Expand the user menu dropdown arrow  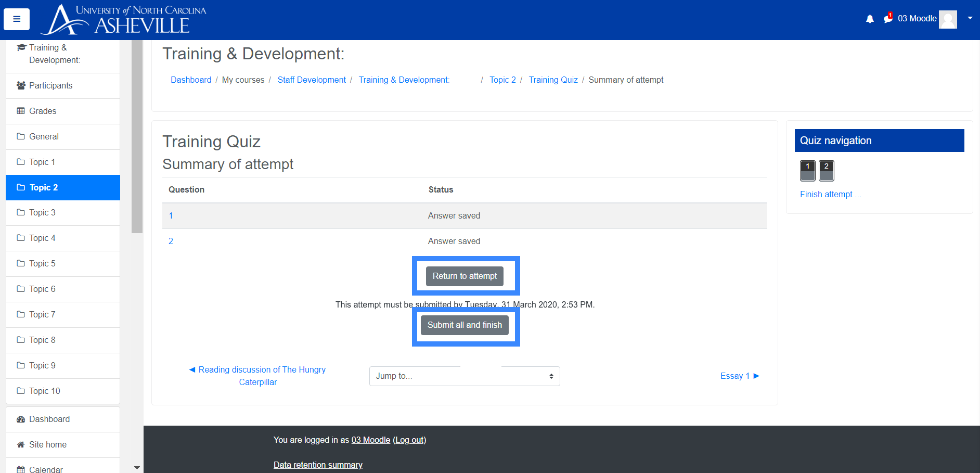970,18
